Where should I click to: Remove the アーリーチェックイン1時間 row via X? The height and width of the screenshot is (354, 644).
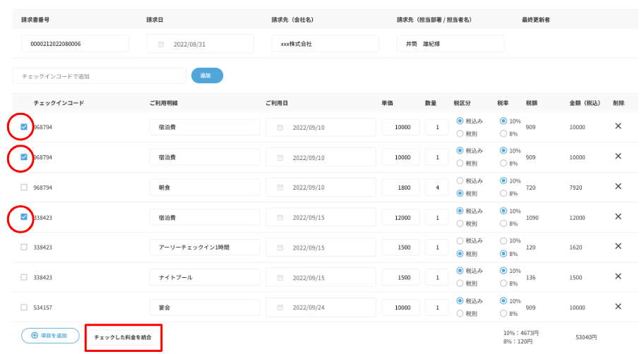click(x=618, y=246)
